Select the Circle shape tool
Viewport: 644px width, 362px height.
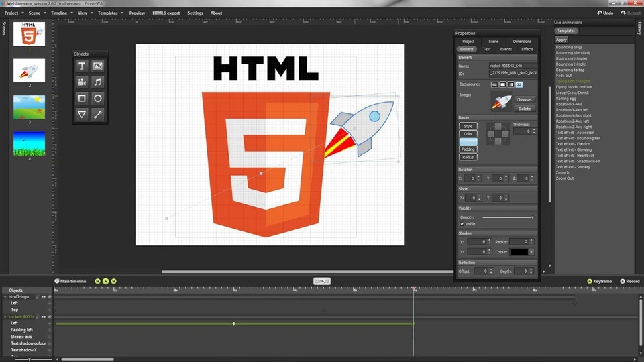pyautogui.click(x=98, y=98)
